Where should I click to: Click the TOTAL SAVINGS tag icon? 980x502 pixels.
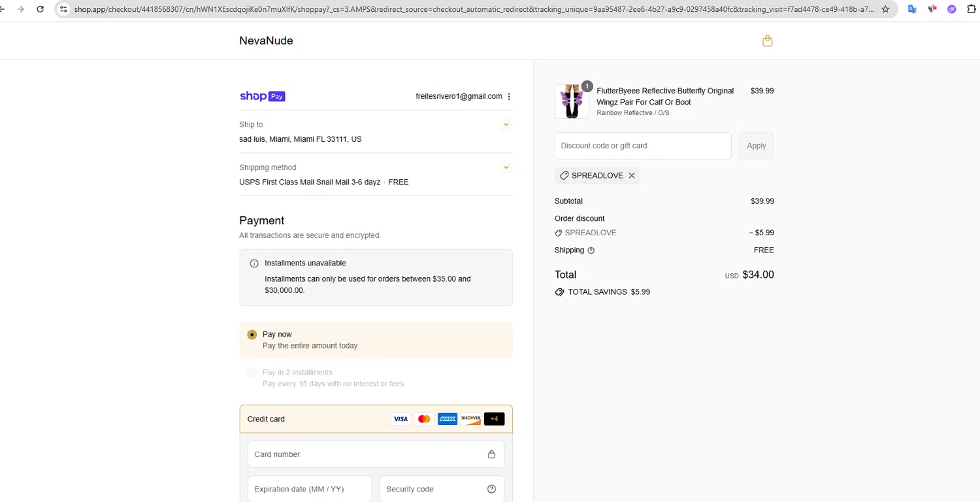[559, 292]
